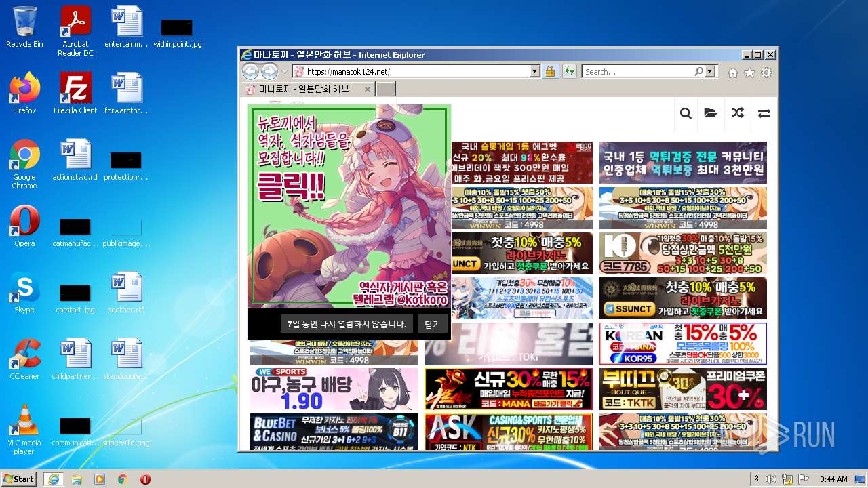The image size is (868, 488).
Task: Click the search magnifier in IE search box
Action: point(698,71)
